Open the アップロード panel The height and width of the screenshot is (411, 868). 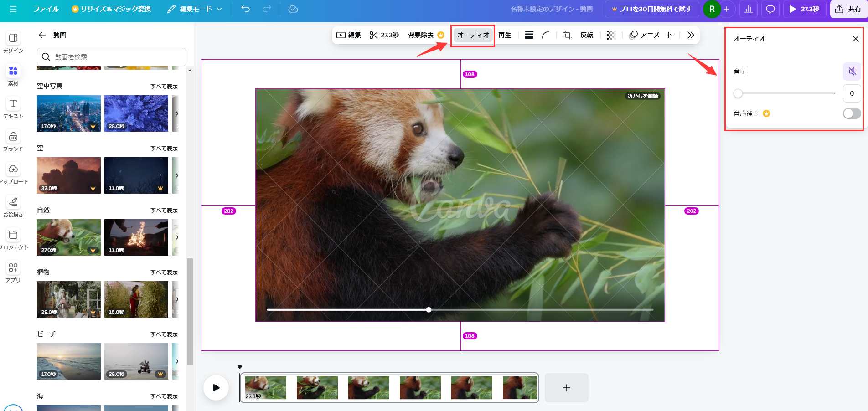pyautogui.click(x=13, y=174)
